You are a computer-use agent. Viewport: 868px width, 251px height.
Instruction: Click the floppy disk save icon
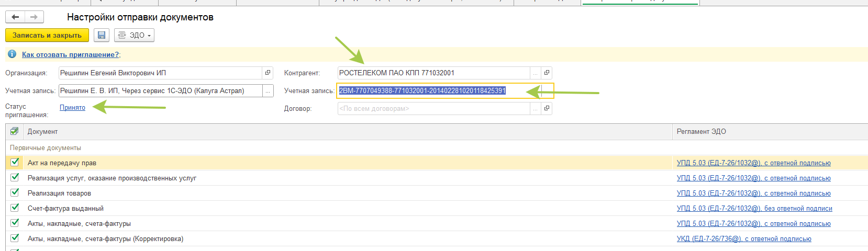click(102, 35)
